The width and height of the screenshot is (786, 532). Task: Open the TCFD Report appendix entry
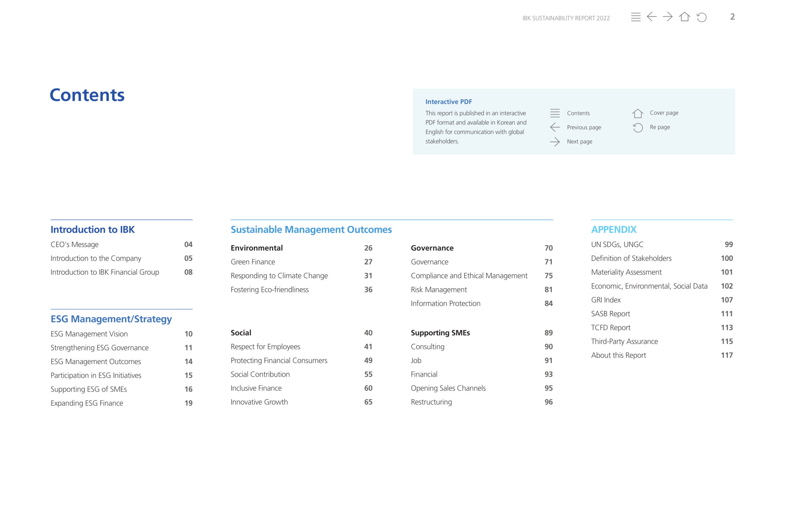tap(610, 328)
